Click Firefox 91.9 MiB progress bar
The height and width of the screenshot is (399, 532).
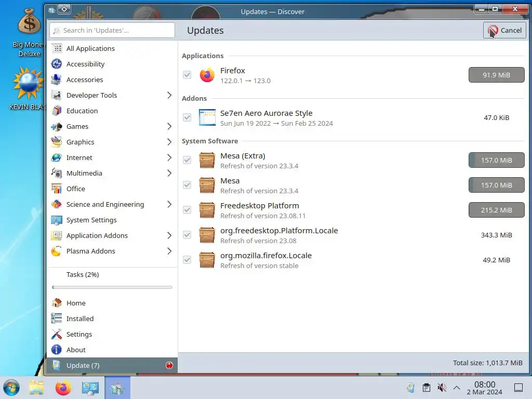click(x=496, y=75)
